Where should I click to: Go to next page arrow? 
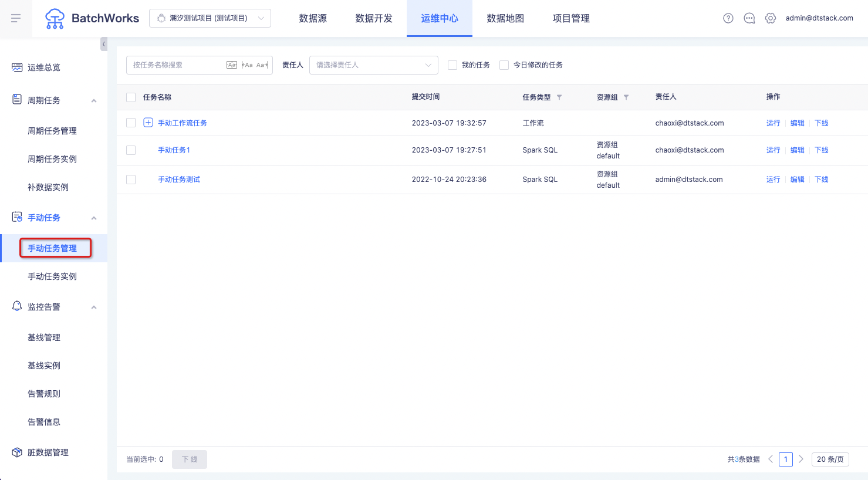(x=801, y=459)
